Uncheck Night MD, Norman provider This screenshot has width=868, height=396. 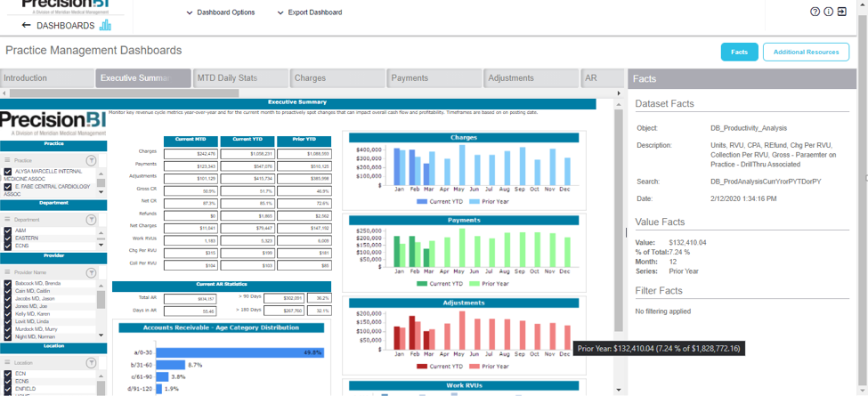pos(8,336)
